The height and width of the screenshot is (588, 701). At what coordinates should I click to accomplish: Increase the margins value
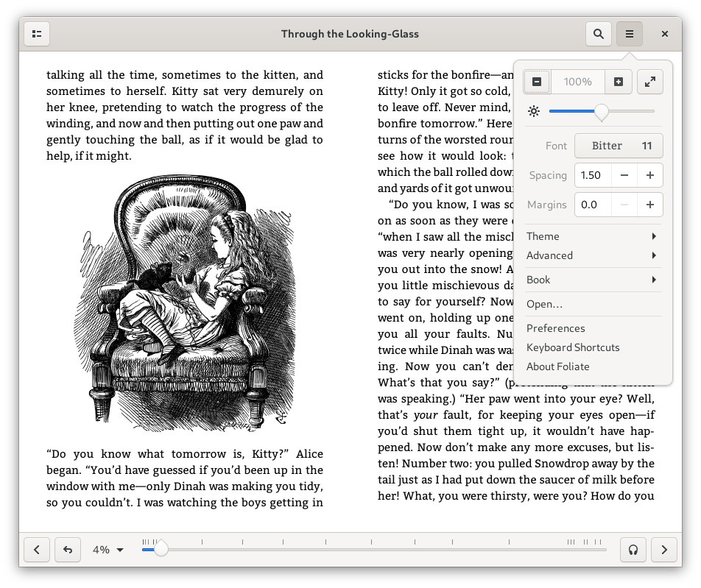click(x=650, y=205)
